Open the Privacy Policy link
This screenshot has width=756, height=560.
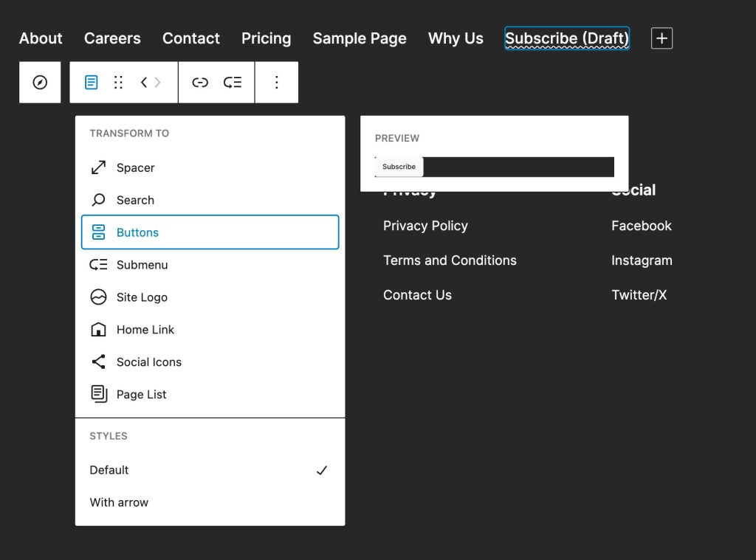[x=425, y=226]
